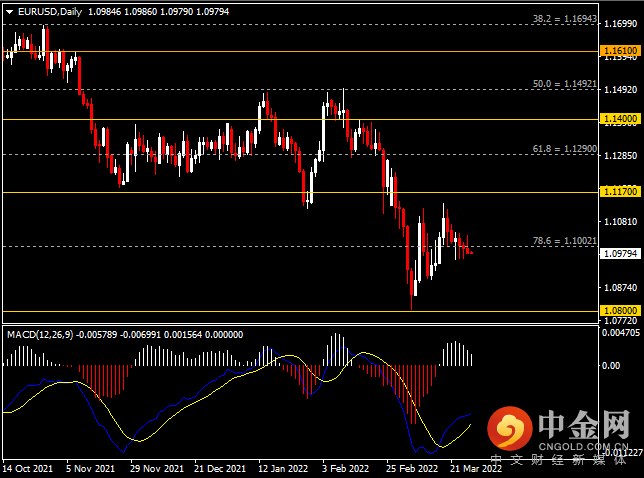Screen dimensions: 644x478
Task: Click the 14 Oct 2021 date label
Action: (x=28, y=469)
